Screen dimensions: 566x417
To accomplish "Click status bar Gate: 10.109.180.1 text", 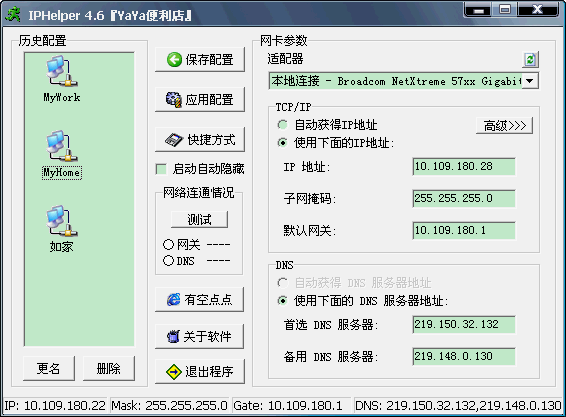I will 288,405.
